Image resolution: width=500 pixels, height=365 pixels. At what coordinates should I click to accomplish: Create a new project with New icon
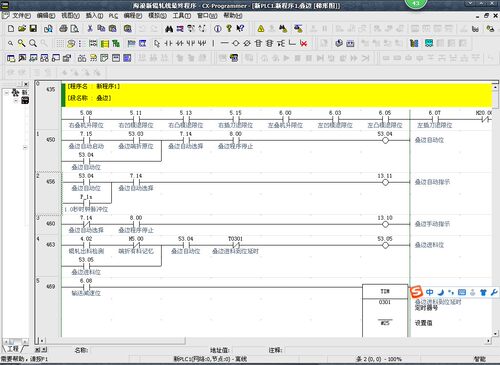11,29
